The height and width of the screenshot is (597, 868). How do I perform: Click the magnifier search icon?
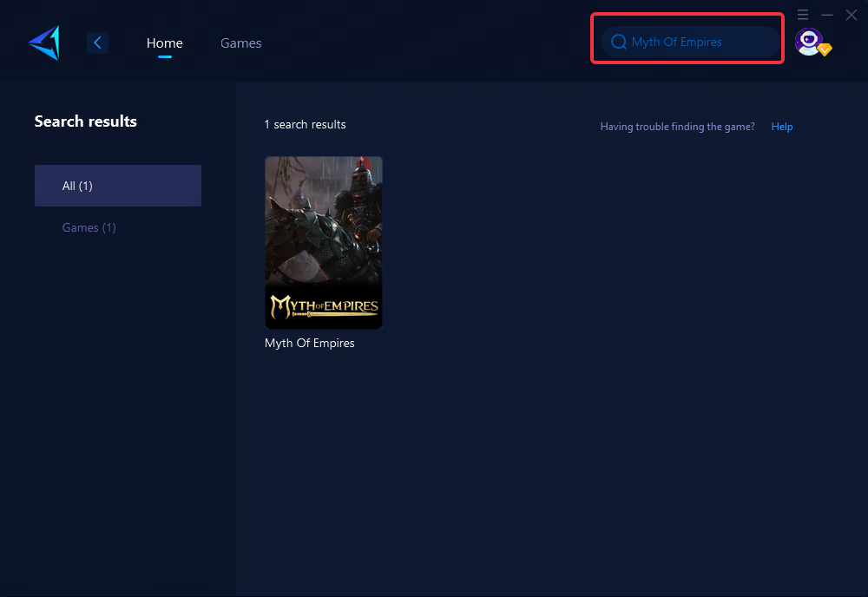(x=618, y=42)
